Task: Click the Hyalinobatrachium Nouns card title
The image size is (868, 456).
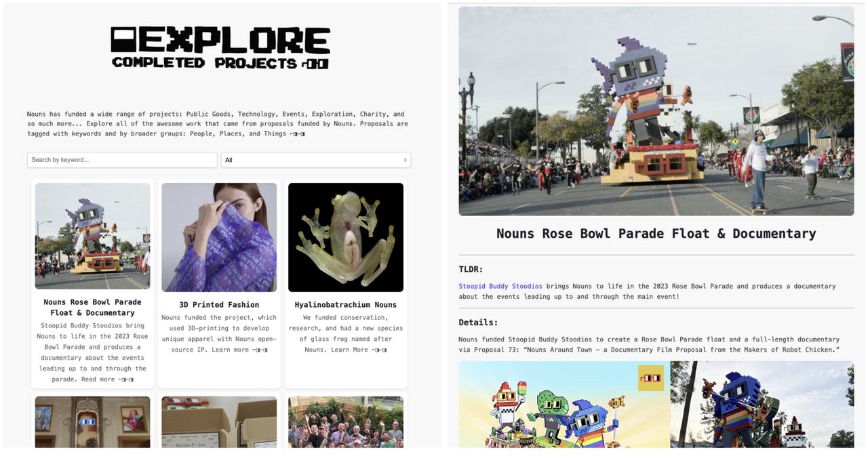Action: (346, 305)
